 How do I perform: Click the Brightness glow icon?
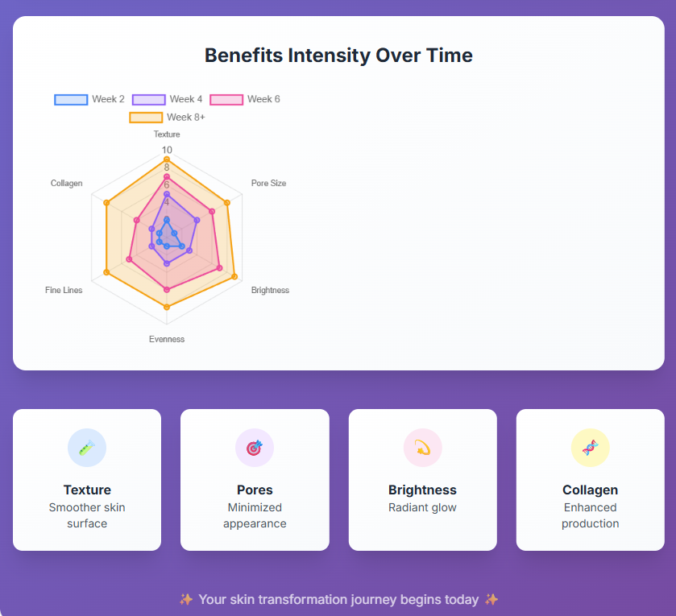[x=423, y=448]
